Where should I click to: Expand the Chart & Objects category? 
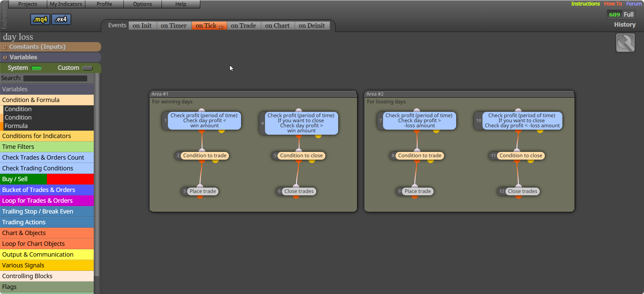(47, 233)
